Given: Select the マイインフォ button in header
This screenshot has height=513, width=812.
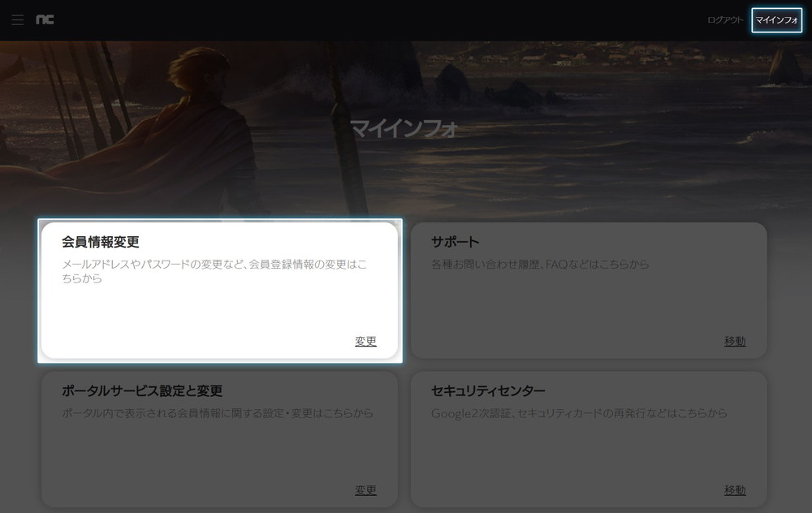Looking at the screenshot, I should pos(776,20).
